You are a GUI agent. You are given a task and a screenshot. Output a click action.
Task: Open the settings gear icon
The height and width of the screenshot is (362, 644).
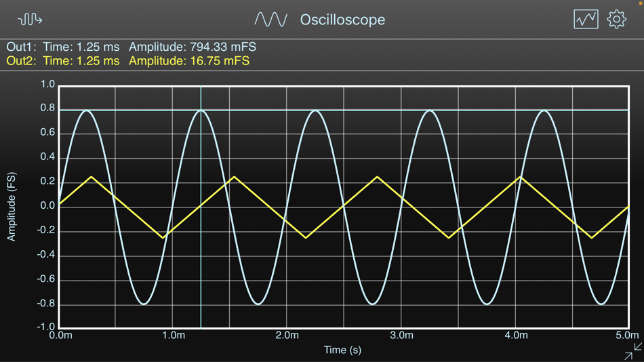coord(616,19)
